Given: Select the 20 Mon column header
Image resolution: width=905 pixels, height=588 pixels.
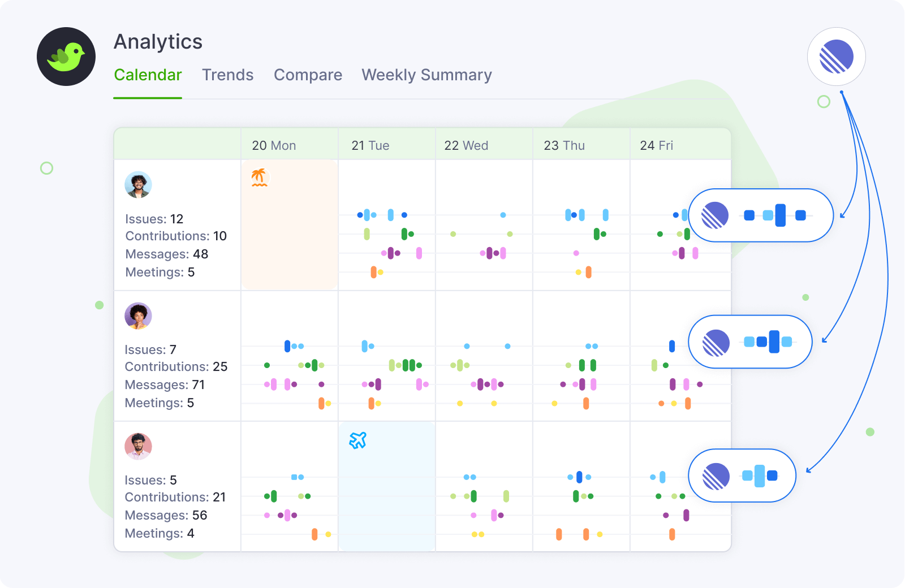Looking at the screenshot, I should (274, 145).
